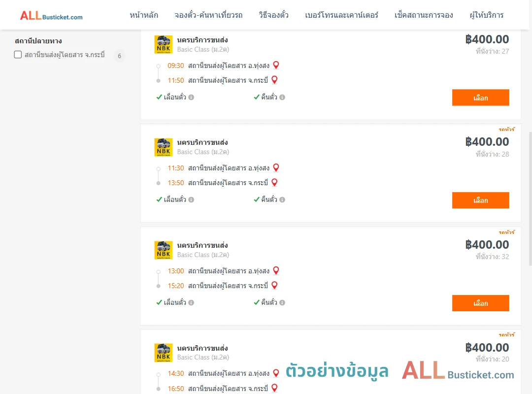Viewport: 532px width, 394px height.
Task: Open the หน้าหลัก menu item
Action: click(144, 15)
